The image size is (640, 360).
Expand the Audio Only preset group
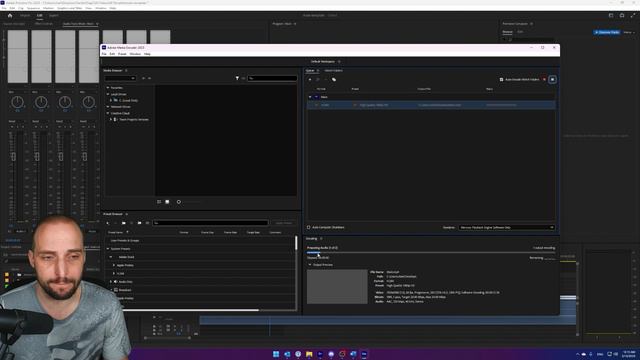111,282
